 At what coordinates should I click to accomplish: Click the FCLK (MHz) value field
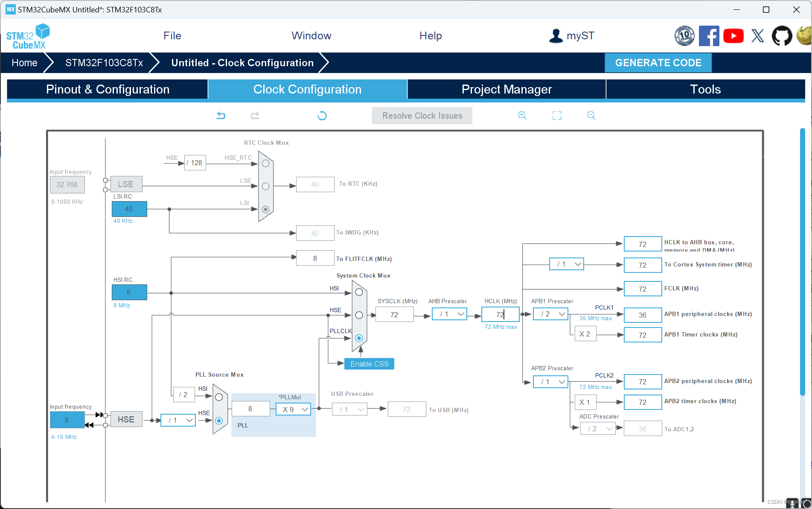coord(643,289)
